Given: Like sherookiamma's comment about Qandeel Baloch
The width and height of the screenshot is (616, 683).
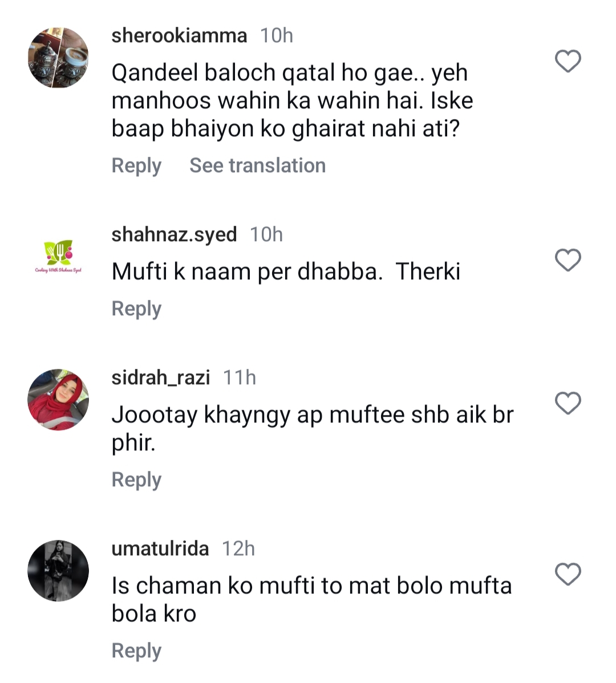Looking at the screenshot, I should click(568, 60).
